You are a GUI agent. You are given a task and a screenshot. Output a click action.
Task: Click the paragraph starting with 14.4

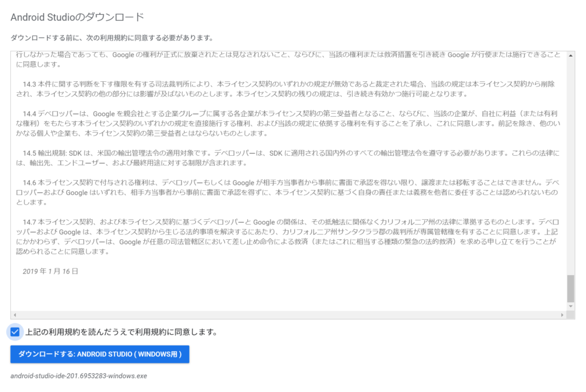[x=288, y=123]
